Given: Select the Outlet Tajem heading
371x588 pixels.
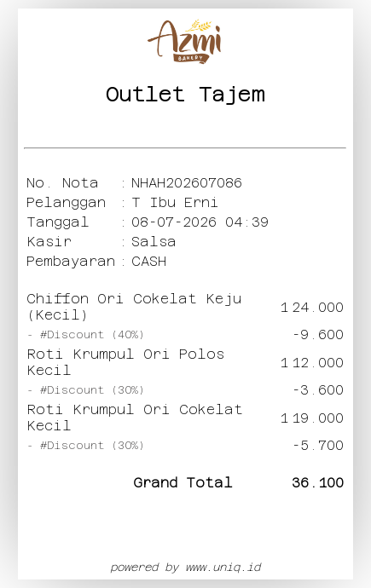Looking at the screenshot, I should click(185, 95).
